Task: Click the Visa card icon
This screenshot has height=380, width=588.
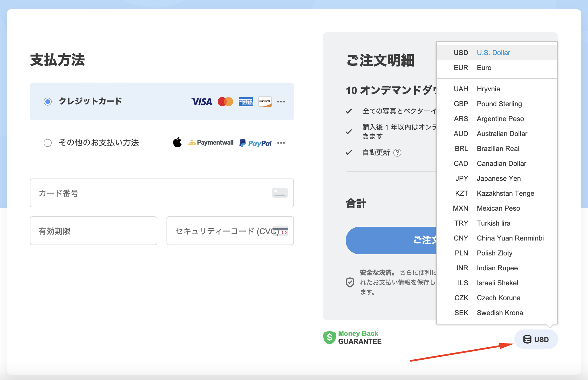Action: (201, 102)
